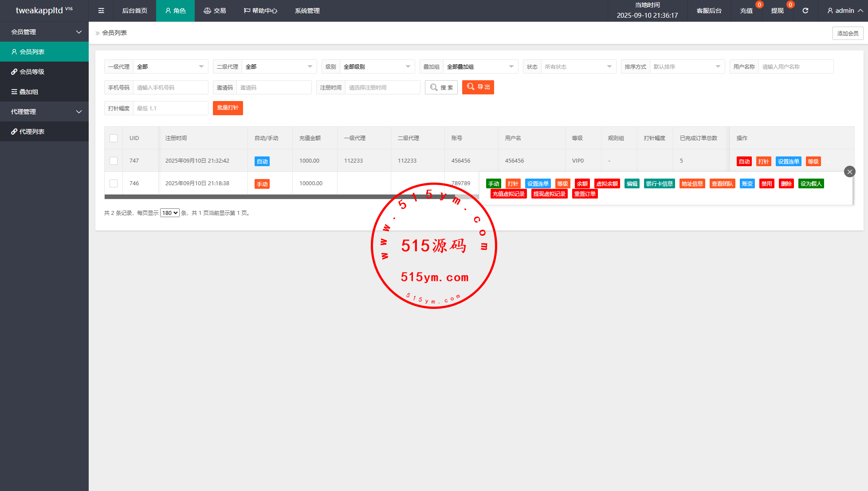The width and height of the screenshot is (868, 491).
Task: Toggle the select-all checkbox in table header
Action: (x=114, y=138)
